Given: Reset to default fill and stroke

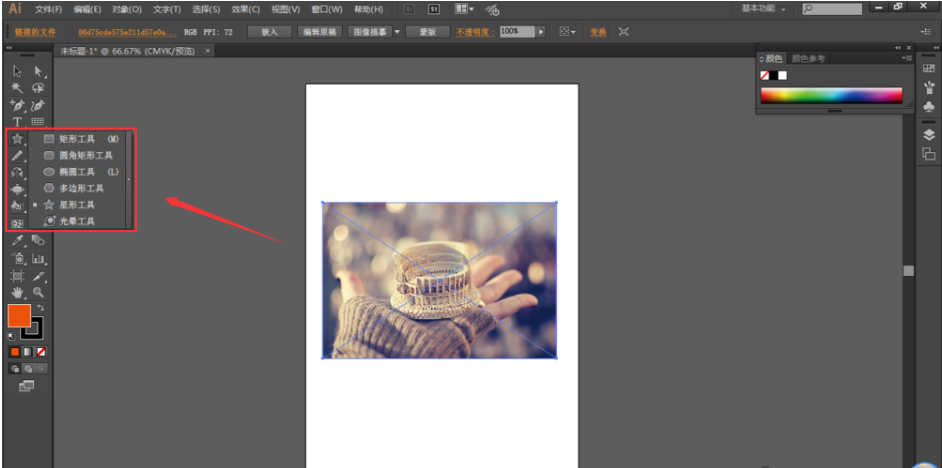Looking at the screenshot, I should coord(11,336).
